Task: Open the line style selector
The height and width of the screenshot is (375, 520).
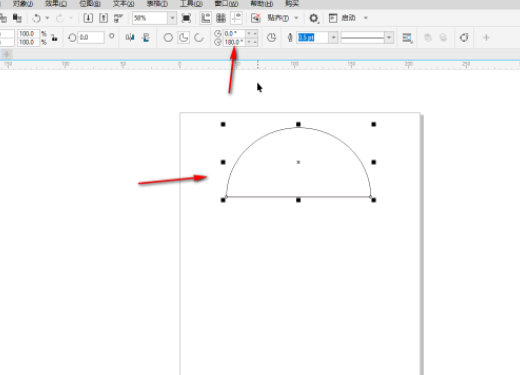Action: pos(363,37)
